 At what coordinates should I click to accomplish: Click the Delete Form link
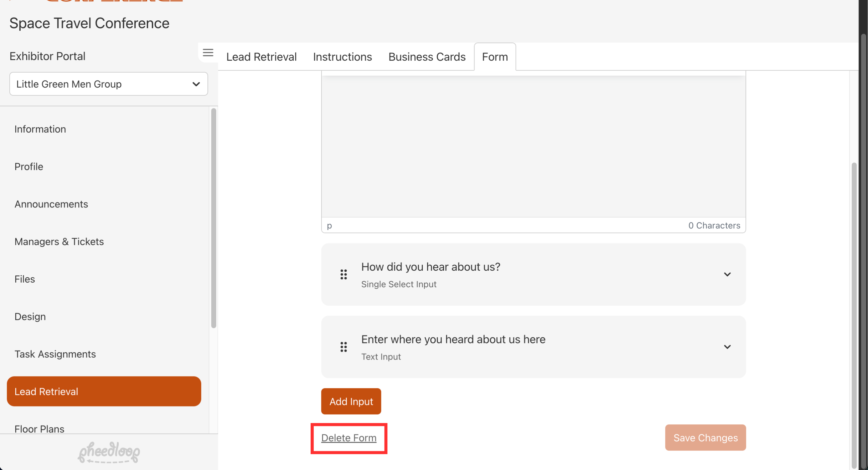(x=349, y=438)
